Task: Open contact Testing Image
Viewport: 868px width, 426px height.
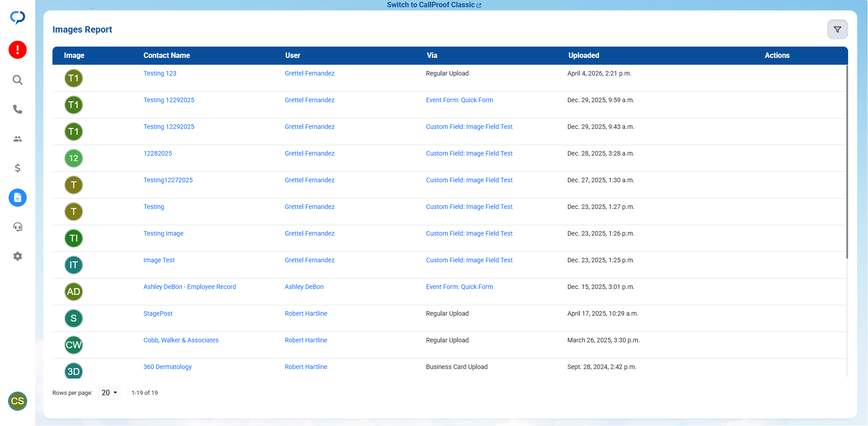Action: point(164,233)
